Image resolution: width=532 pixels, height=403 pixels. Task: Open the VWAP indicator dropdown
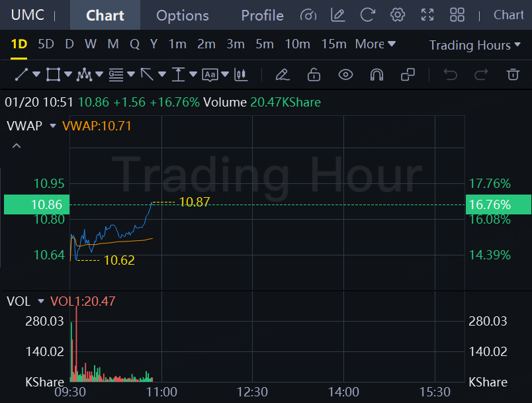[x=53, y=126]
